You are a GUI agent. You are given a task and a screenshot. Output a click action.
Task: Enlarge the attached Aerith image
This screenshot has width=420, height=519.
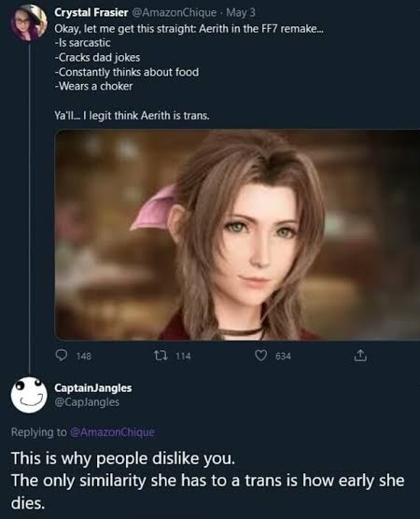coord(237,234)
